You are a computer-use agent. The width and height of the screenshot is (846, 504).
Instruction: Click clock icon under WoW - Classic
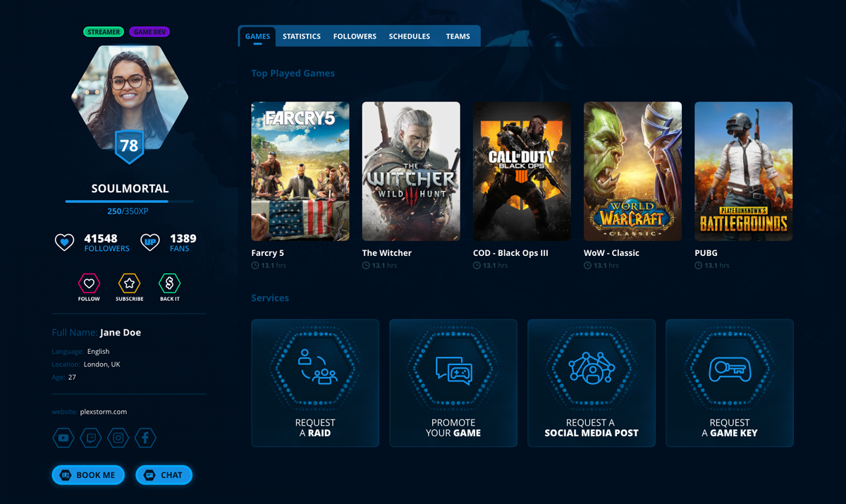587,266
